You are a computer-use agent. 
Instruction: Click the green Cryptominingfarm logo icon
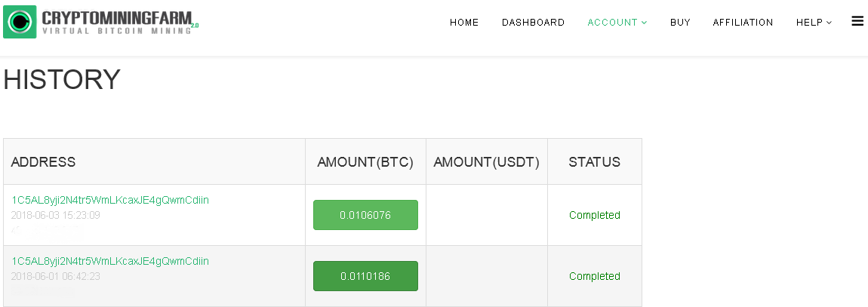click(x=20, y=22)
